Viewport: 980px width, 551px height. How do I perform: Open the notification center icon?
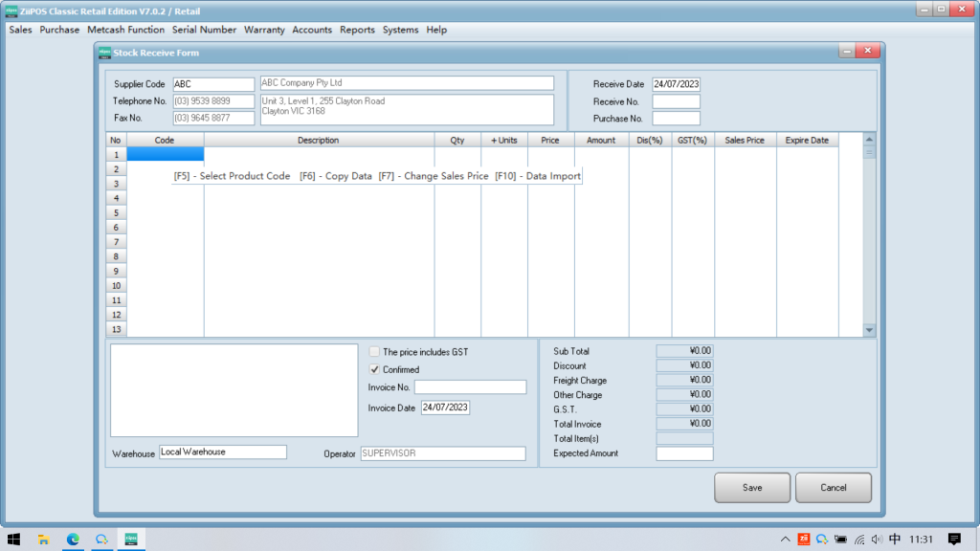[953, 539]
